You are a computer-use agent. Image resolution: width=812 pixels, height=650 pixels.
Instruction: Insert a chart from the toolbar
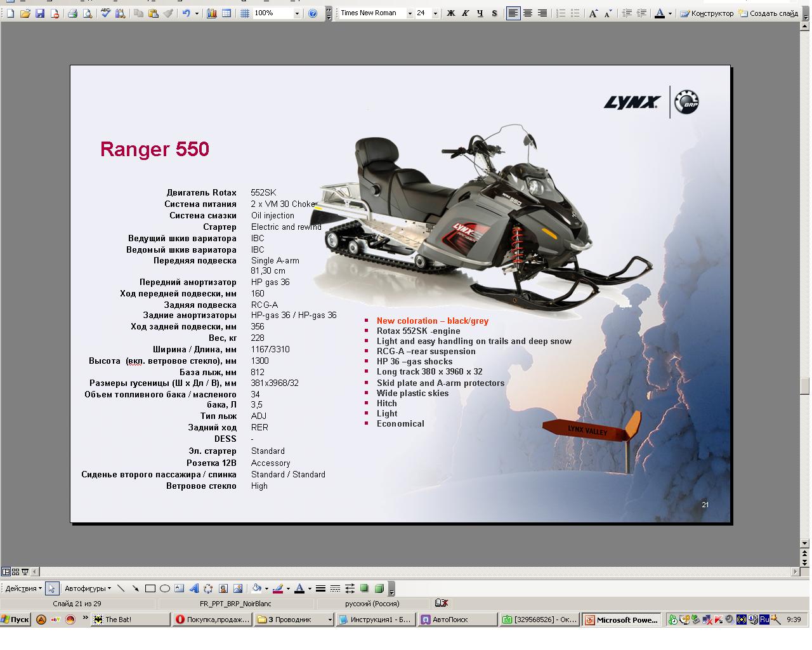212,13
